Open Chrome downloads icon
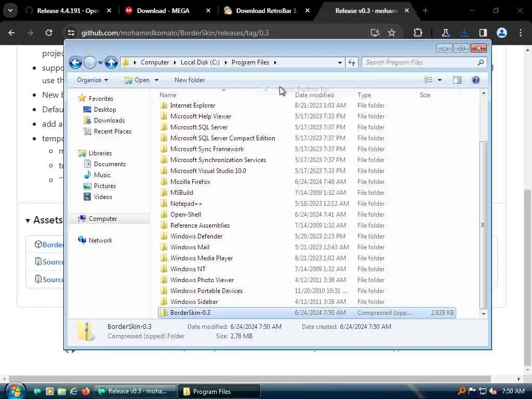 [464, 33]
